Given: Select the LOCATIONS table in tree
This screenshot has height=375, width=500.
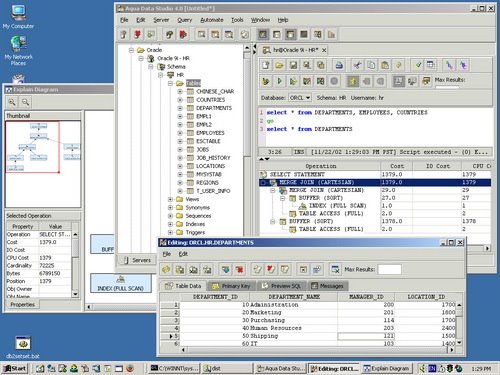Looking at the screenshot, I should pos(210,166).
